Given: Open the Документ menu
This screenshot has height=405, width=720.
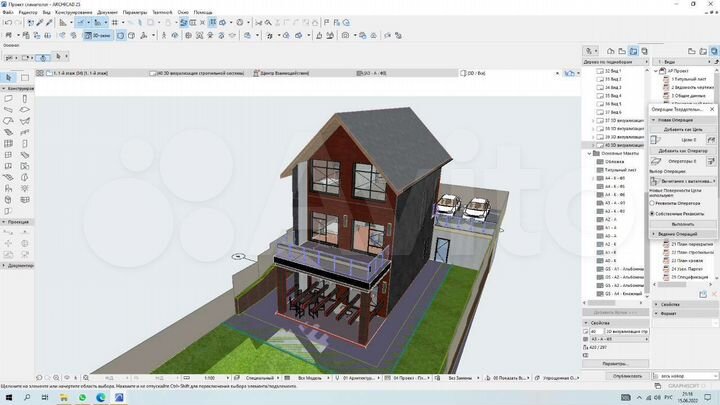Looking at the screenshot, I should pos(107,12).
